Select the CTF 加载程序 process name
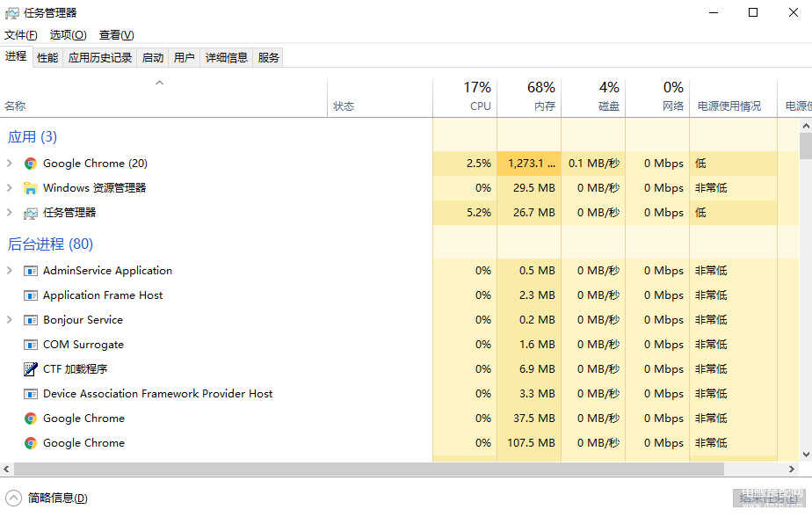The image size is (812, 517). point(75,369)
